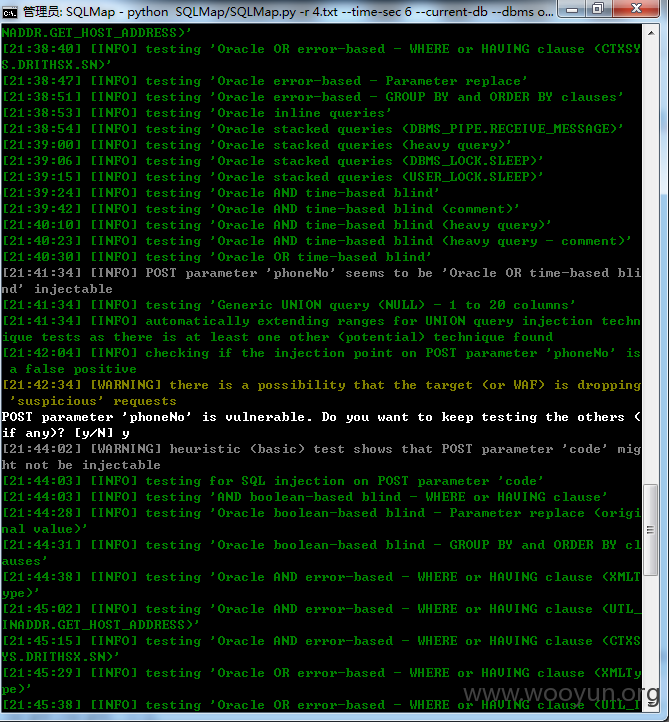Click 'automatically extending ranges' log line
The image size is (669, 722).
[x=321, y=329]
